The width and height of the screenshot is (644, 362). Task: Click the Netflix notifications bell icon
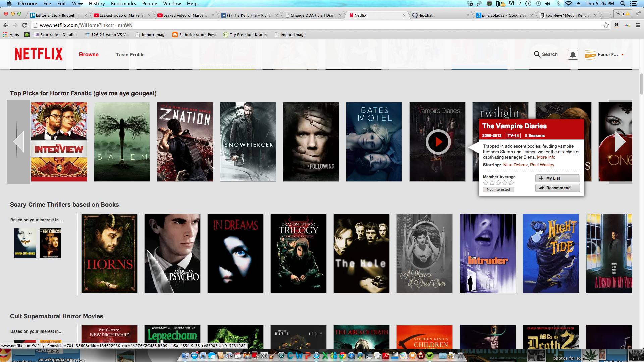573,55
